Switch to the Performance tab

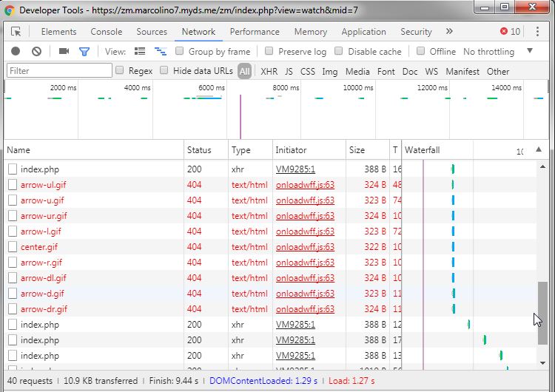[255, 32]
